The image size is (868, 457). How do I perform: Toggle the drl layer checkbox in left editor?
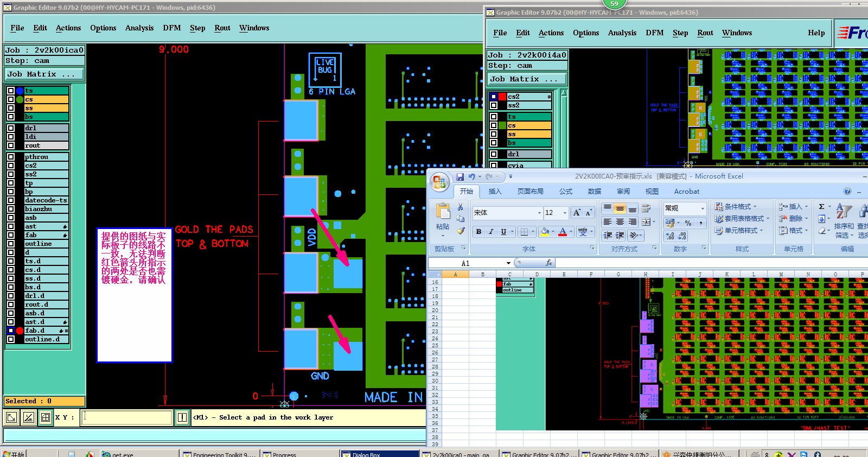pyautogui.click(x=11, y=128)
